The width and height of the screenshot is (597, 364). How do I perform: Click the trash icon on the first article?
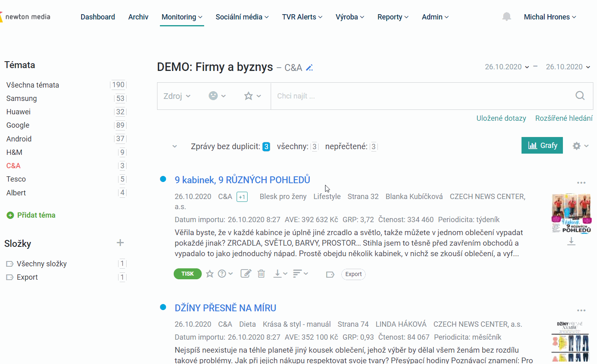coord(261,274)
